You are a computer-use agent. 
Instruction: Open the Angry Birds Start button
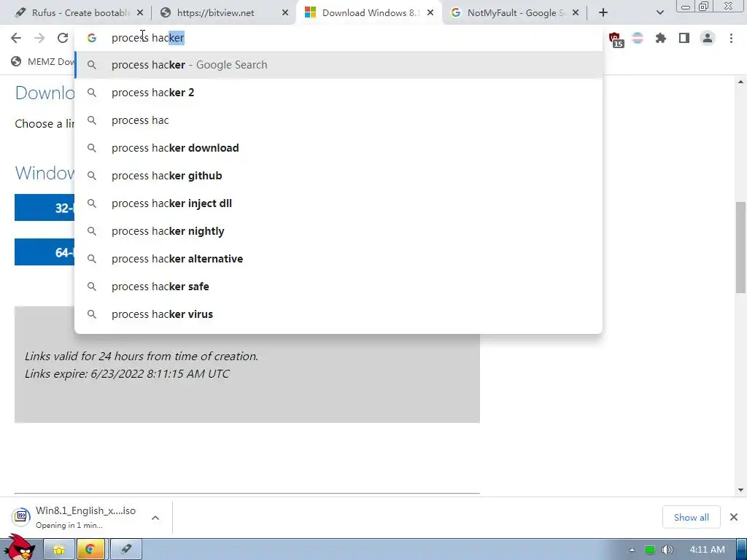tap(19, 548)
